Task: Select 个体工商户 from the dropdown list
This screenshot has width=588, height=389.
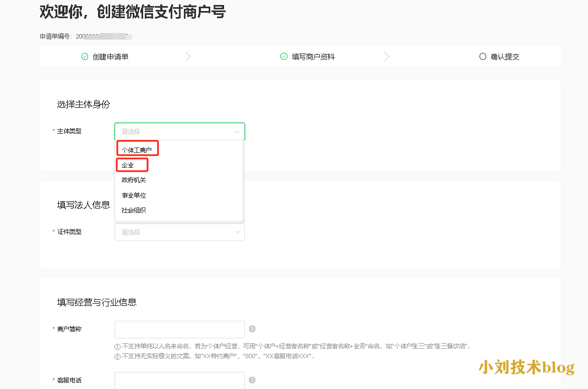Action: (x=137, y=150)
